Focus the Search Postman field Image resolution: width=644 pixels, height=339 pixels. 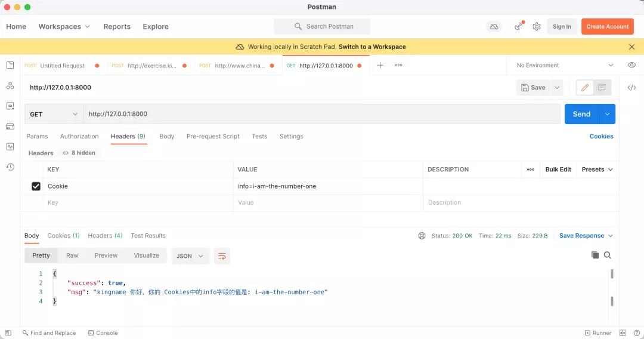point(322,27)
